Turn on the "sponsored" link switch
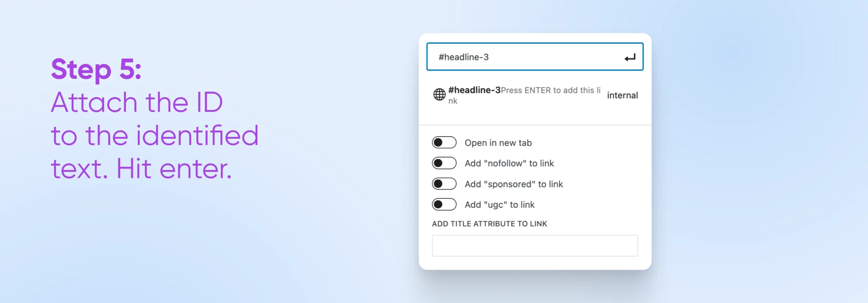The height and width of the screenshot is (303, 868). click(444, 184)
